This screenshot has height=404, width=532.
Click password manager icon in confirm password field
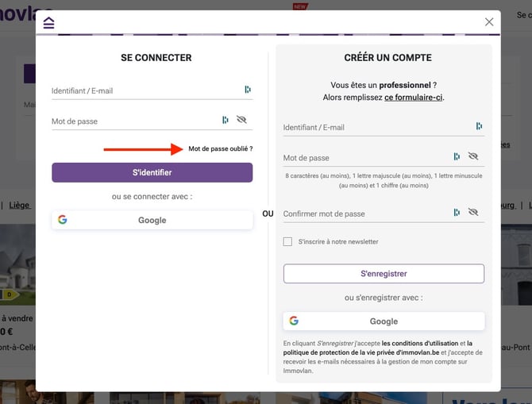[457, 213]
